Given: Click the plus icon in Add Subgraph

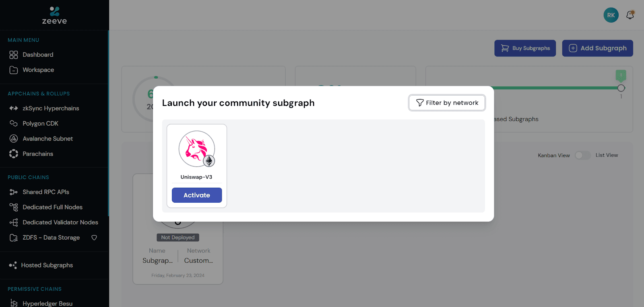Looking at the screenshot, I should (573, 48).
